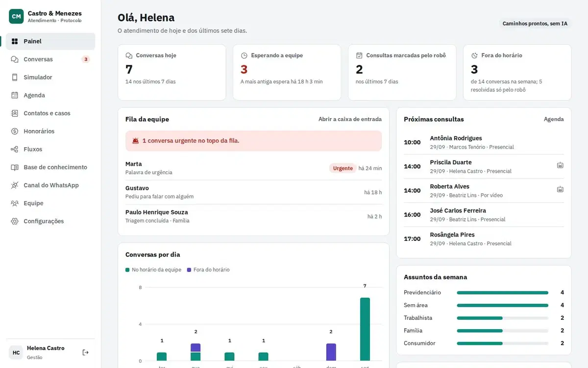The image size is (588, 368).
Task: Click the calendar-check icon in Consultas marcadas
Action: pyautogui.click(x=359, y=55)
